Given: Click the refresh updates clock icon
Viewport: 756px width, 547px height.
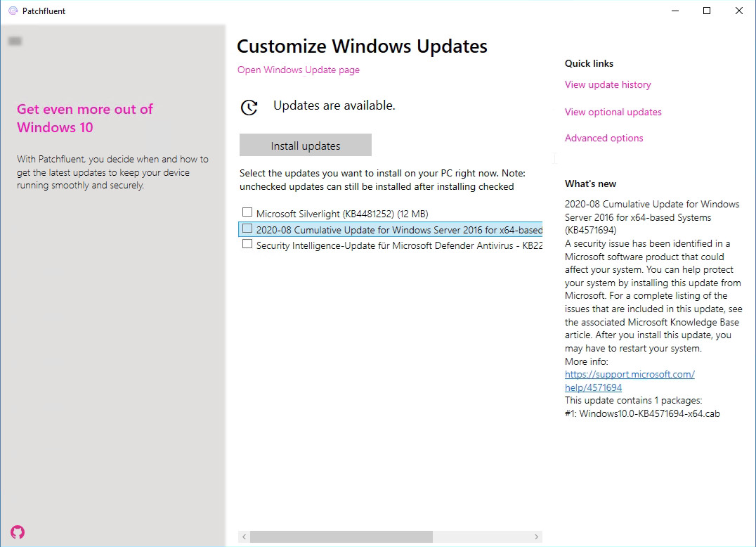Looking at the screenshot, I should [x=249, y=107].
